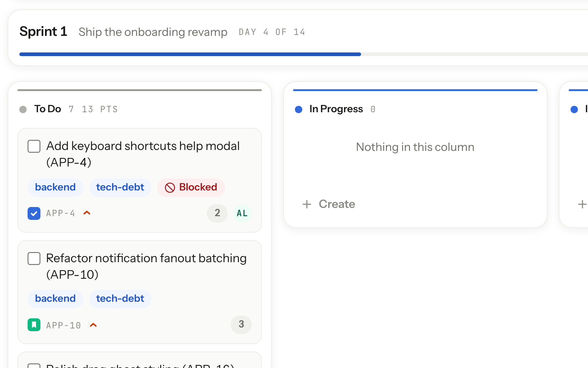The image size is (588, 368).
Task: Click the green story bookmark icon beside APP-10
Action: [34, 325]
